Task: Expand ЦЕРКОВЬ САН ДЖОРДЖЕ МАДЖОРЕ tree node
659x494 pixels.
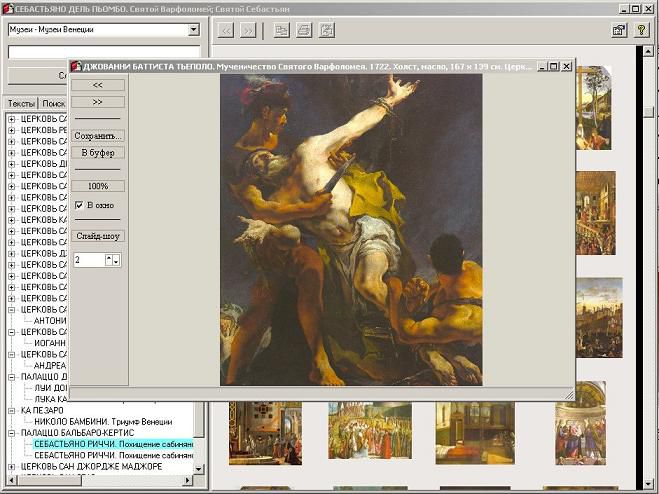Action: (x=11, y=466)
